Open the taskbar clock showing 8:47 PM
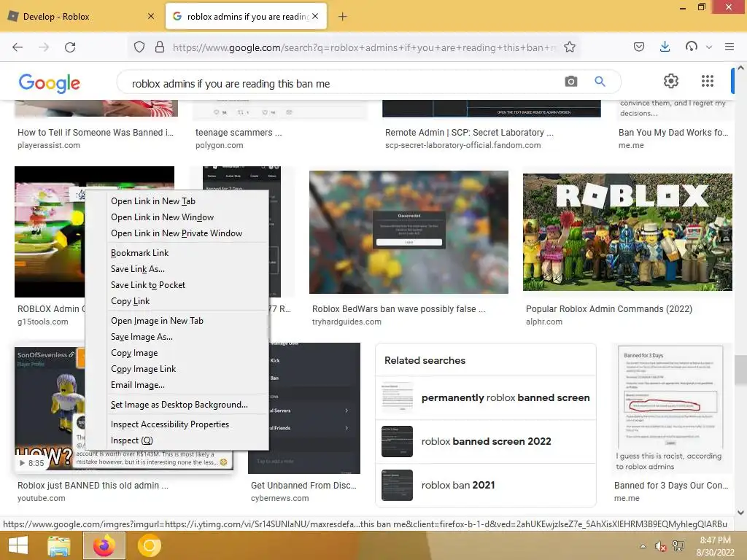This screenshot has width=747, height=560. pyautogui.click(x=715, y=546)
